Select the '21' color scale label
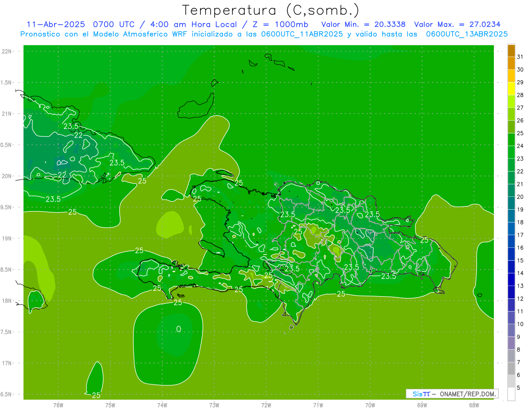 (x=520, y=184)
